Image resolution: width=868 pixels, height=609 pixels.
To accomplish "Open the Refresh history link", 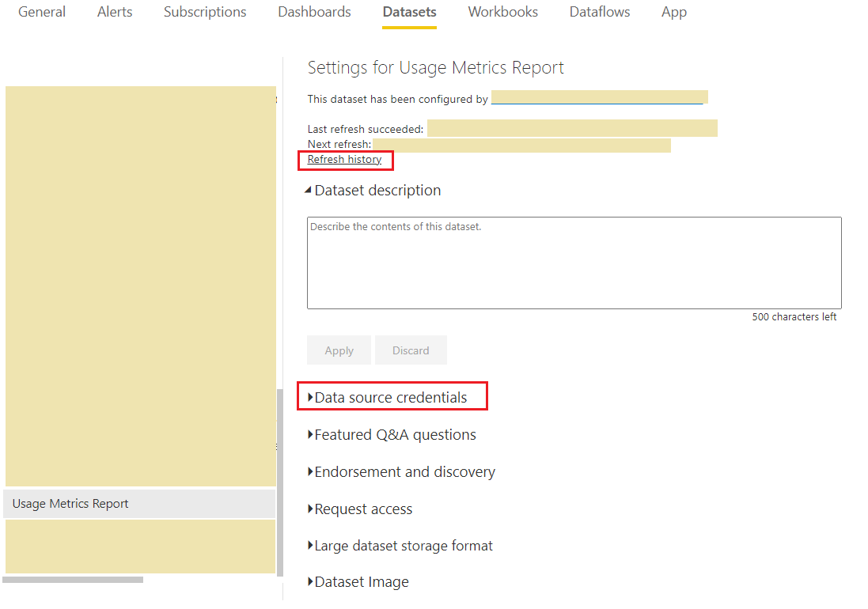I will [x=344, y=159].
